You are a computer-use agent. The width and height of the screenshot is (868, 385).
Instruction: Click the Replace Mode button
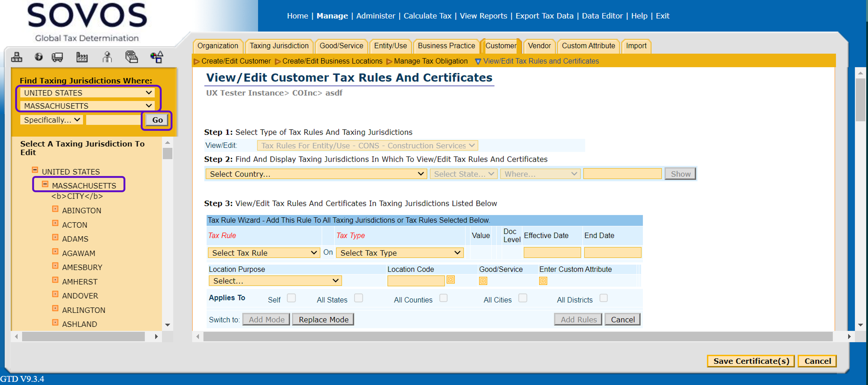pyautogui.click(x=323, y=319)
